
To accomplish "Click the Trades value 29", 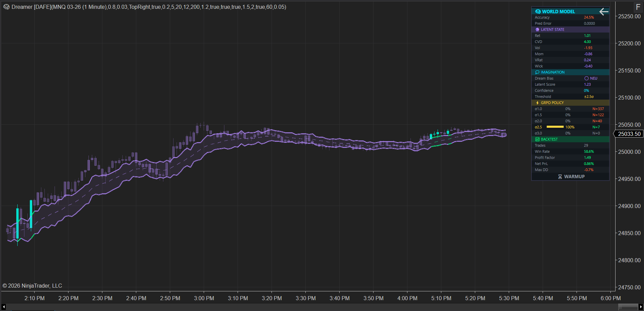I will (x=586, y=145).
